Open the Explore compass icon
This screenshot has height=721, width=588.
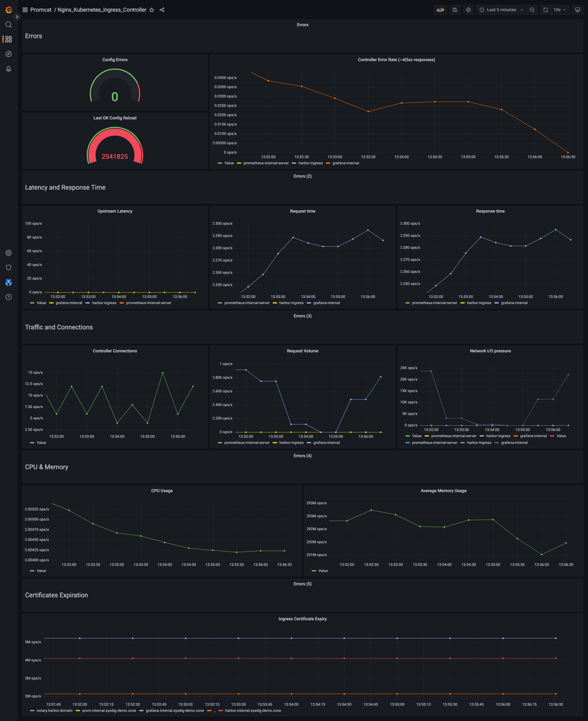tap(8, 54)
